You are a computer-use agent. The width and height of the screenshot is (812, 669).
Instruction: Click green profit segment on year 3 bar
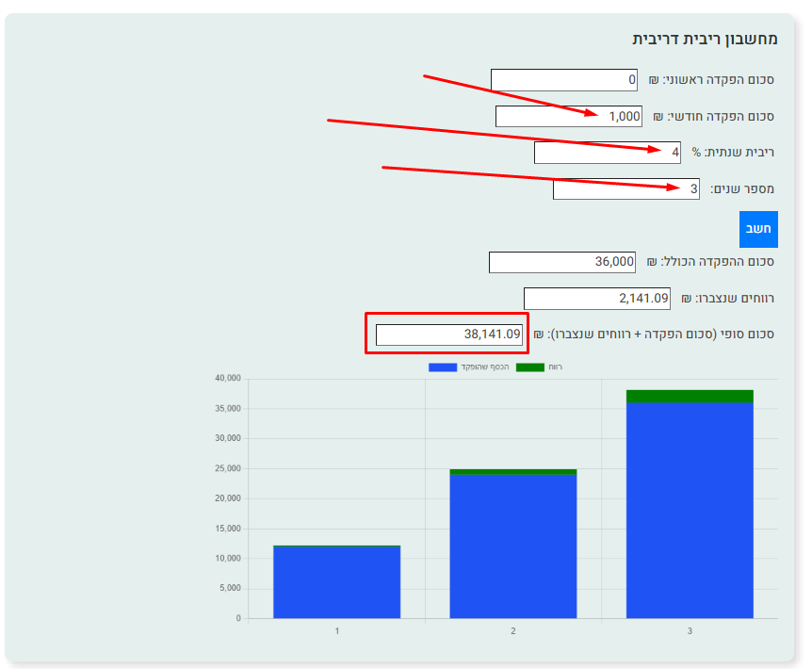click(690, 396)
